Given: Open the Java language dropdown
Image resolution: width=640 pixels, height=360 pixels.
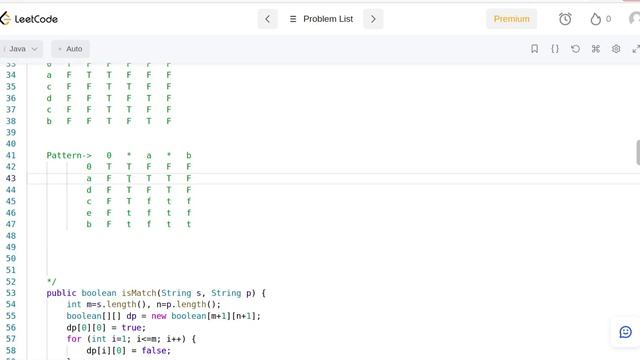Looking at the screenshot, I should click(x=22, y=49).
